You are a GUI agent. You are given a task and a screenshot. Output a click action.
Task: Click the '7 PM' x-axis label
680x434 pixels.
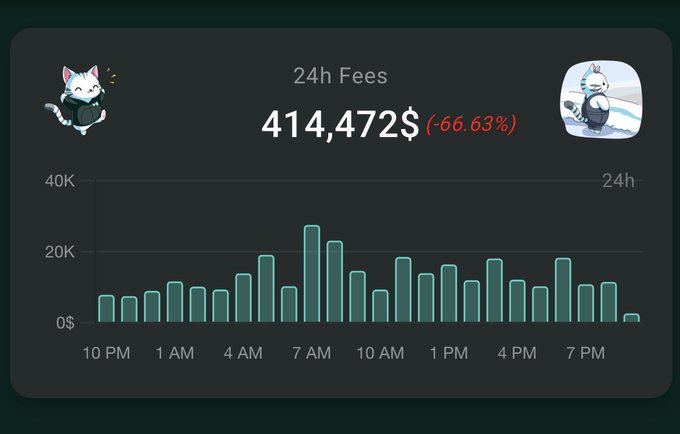(585, 353)
